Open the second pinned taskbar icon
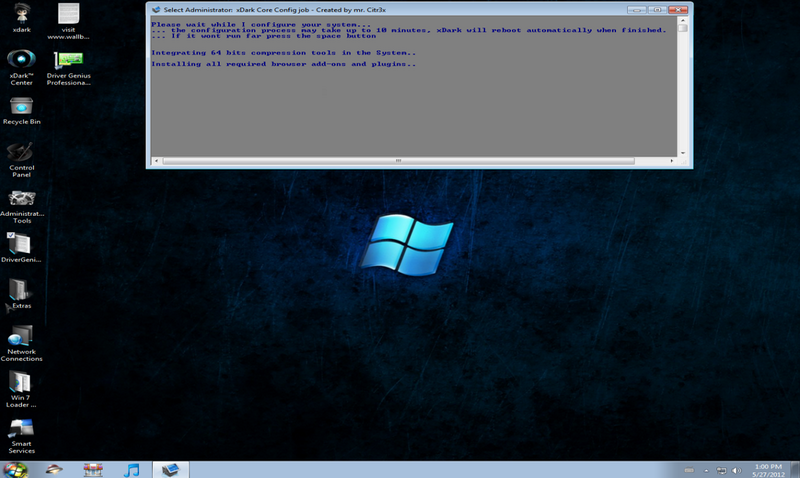This screenshot has width=800, height=478. pos(54,469)
